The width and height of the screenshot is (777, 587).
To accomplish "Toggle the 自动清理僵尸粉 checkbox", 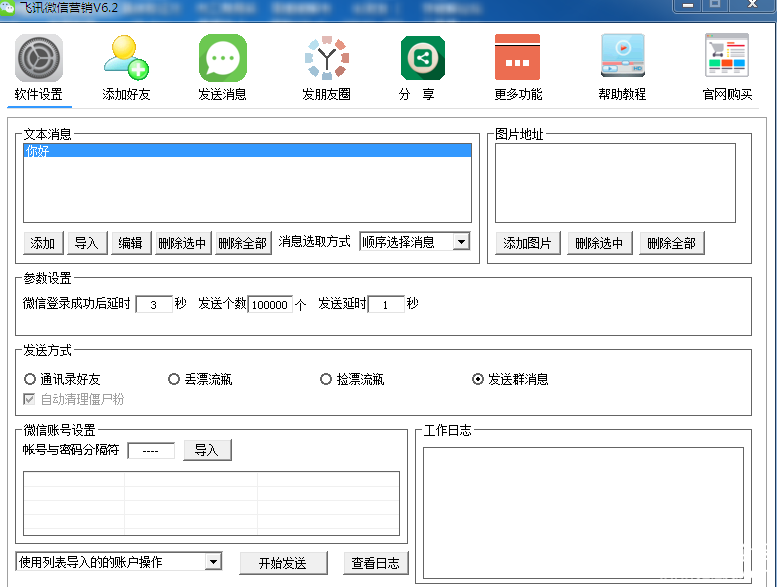I will point(30,399).
